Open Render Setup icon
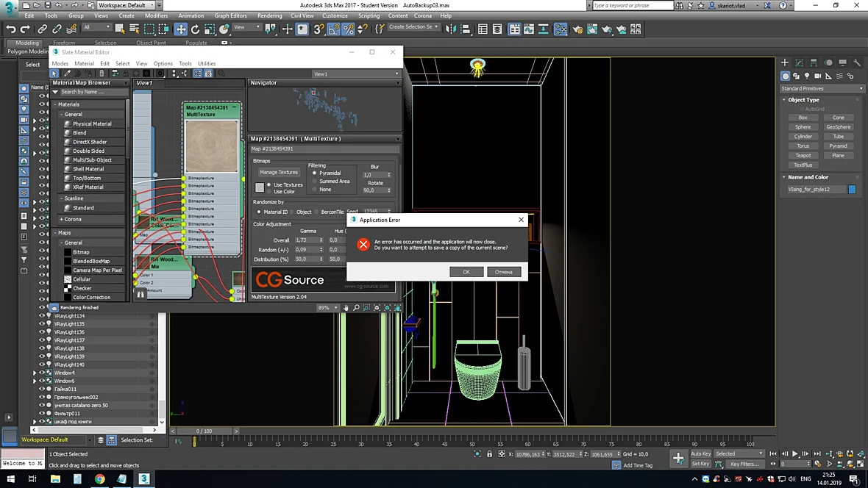The height and width of the screenshot is (488, 868). click(x=577, y=29)
